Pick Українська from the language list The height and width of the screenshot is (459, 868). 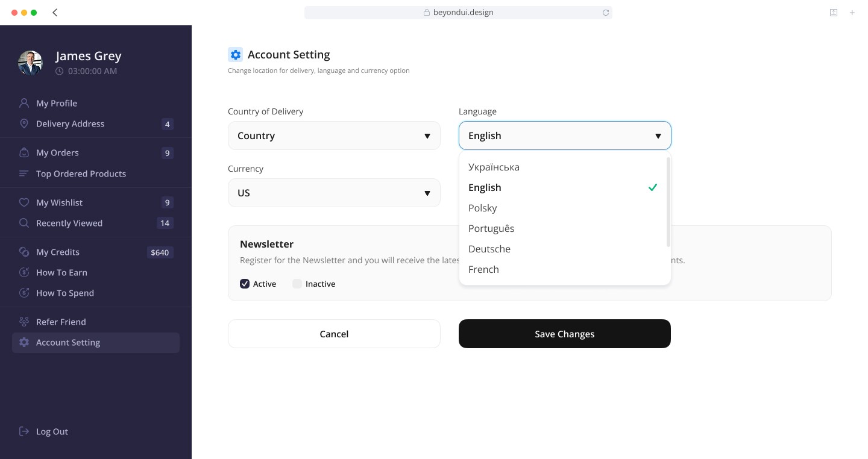[494, 167]
